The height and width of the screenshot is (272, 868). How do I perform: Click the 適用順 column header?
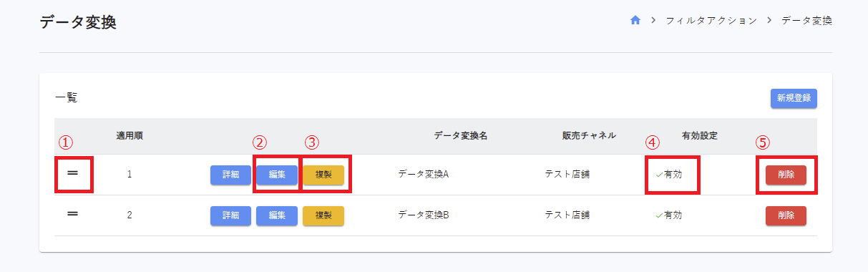tap(130, 136)
